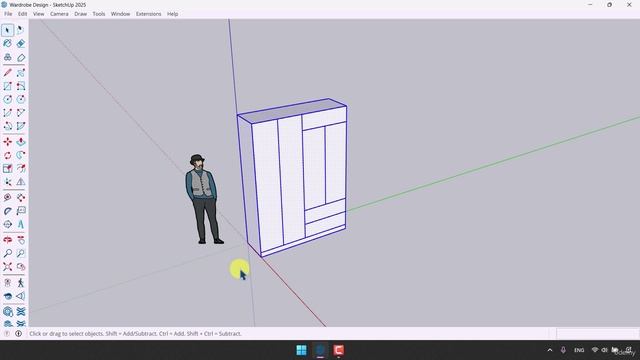Pick the 2 Point Arc tool
This screenshot has height=360, width=640.
pos(20,113)
